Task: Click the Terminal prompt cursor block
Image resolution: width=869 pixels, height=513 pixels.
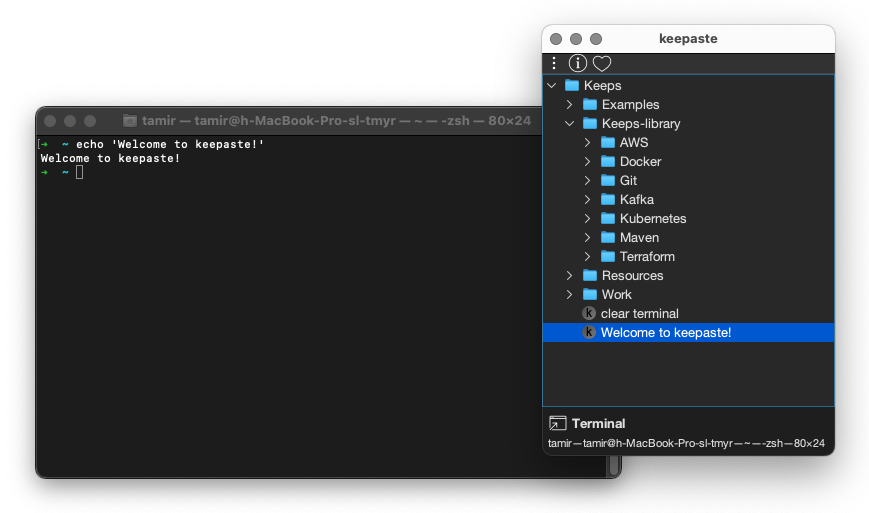Action: click(79, 172)
